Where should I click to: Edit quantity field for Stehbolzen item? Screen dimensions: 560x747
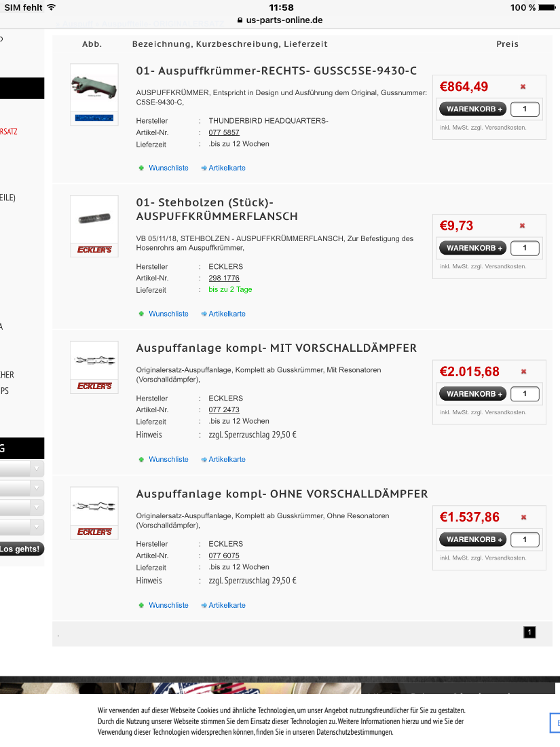pos(525,248)
